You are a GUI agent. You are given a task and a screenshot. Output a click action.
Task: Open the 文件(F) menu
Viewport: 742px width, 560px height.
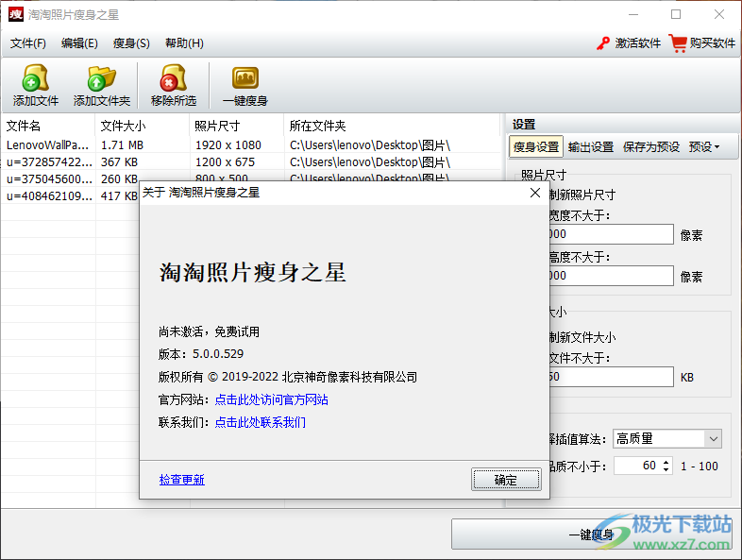[28, 43]
